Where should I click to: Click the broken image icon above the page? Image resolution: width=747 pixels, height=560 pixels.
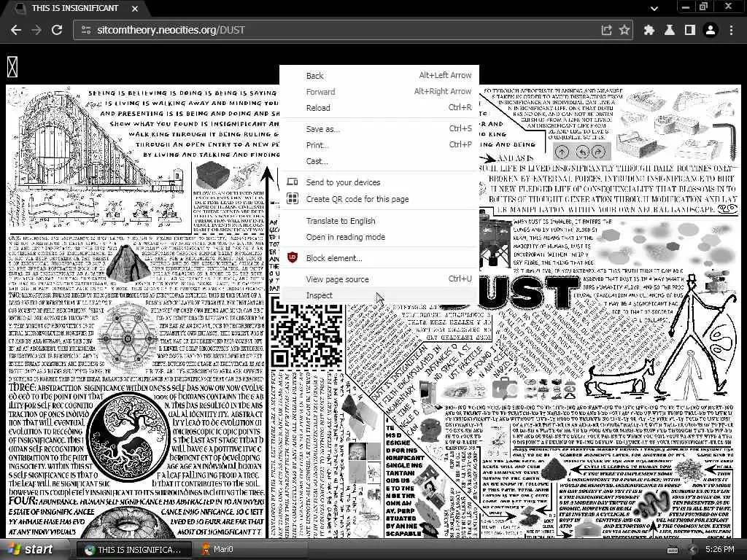12,66
